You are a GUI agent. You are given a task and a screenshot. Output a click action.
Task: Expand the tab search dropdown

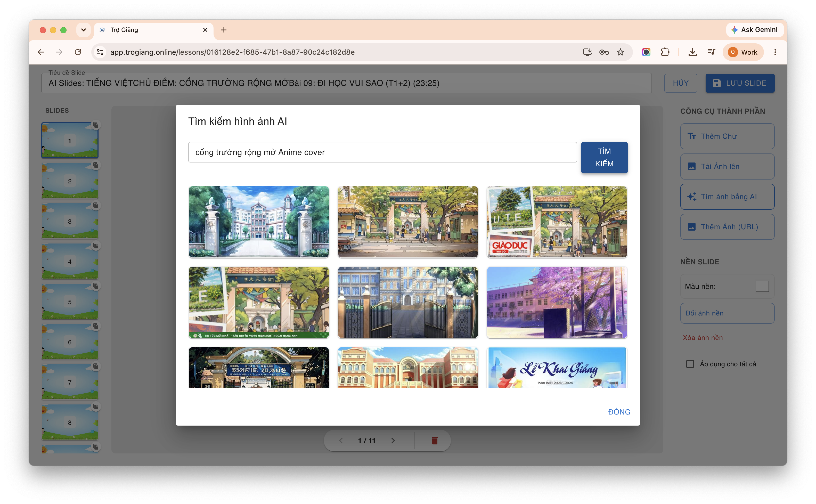tap(84, 30)
